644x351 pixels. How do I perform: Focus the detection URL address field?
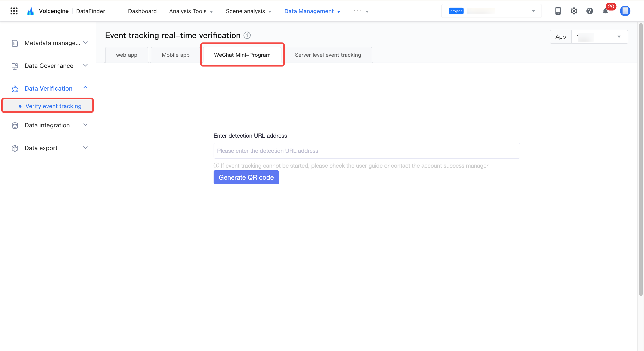366,151
